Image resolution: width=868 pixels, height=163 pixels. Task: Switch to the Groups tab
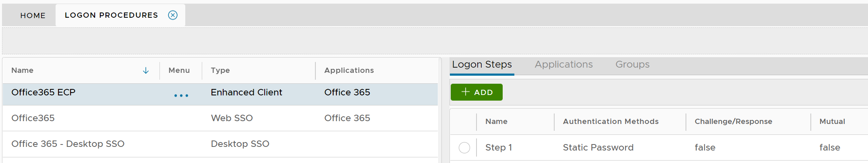pyautogui.click(x=632, y=64)
